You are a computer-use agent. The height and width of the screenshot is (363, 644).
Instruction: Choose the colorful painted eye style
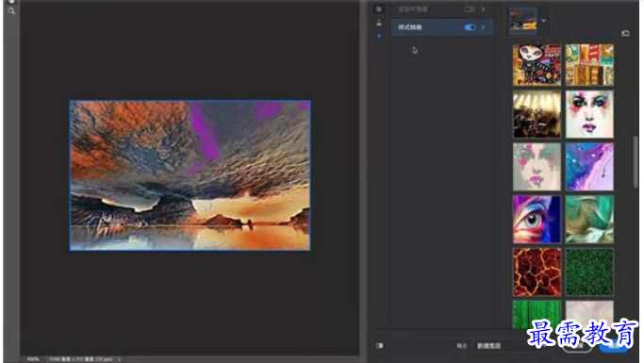(x=537, y=220)
